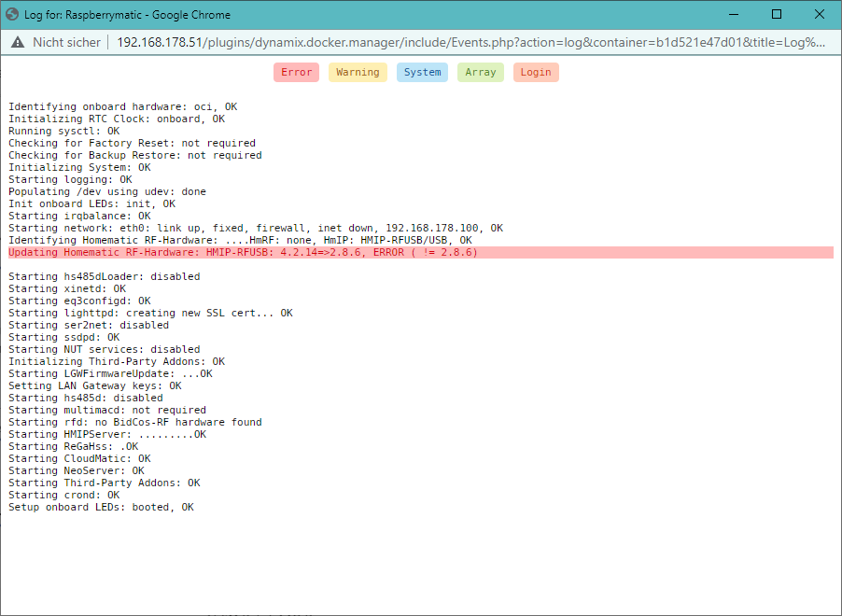Click the 'Starting ReGaHss: .OK' line
Viewport: 842px width, 616px height.
click(74, 447)
